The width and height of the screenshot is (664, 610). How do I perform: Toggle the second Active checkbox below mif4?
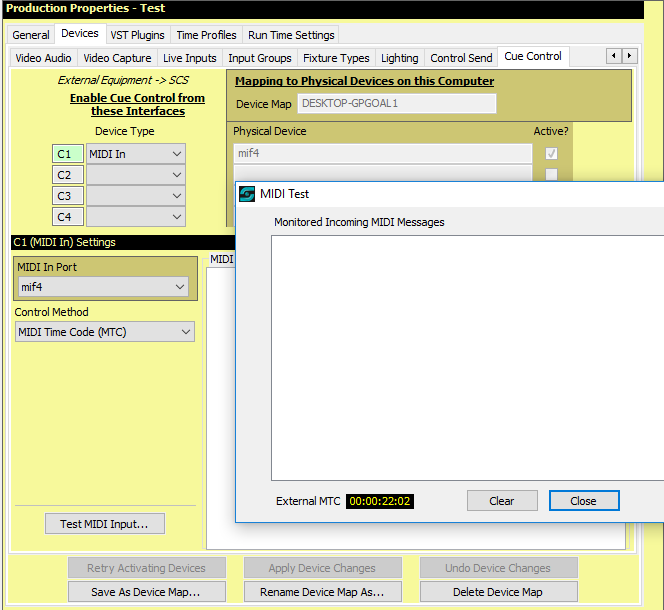click(x=551, y=175)
